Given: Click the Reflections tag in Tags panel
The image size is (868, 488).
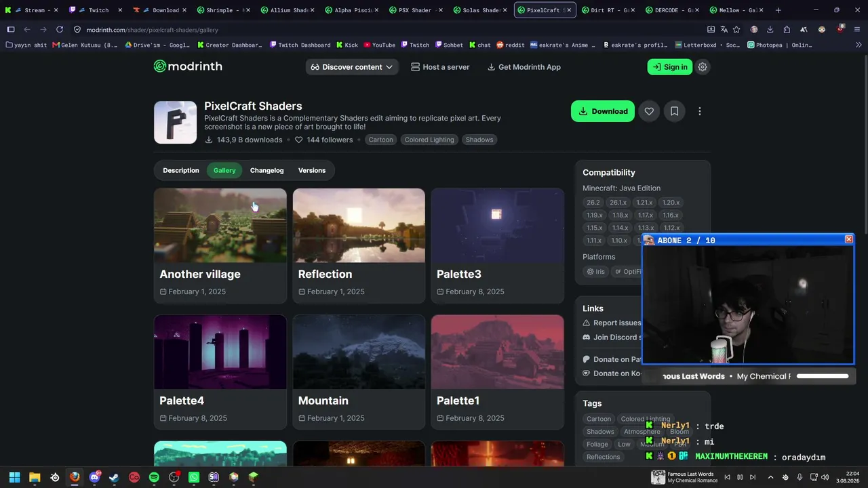Looking at the screenshot, I should (x=603, y=457).
